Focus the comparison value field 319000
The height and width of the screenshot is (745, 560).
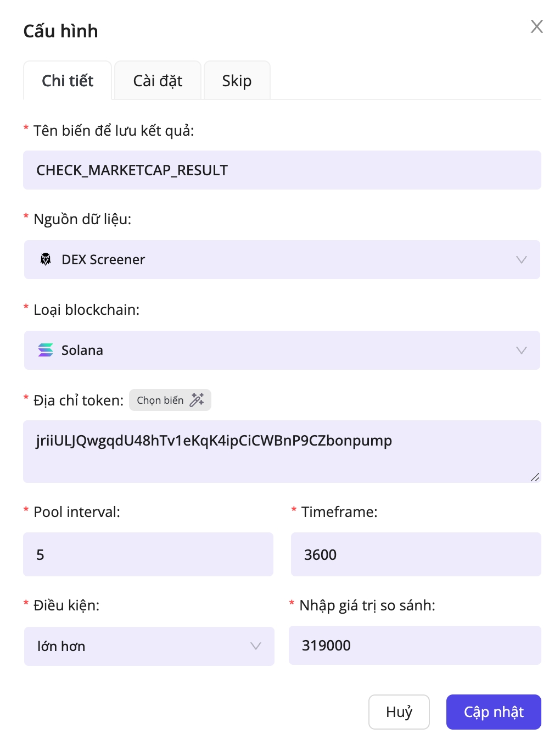point(415,646)
